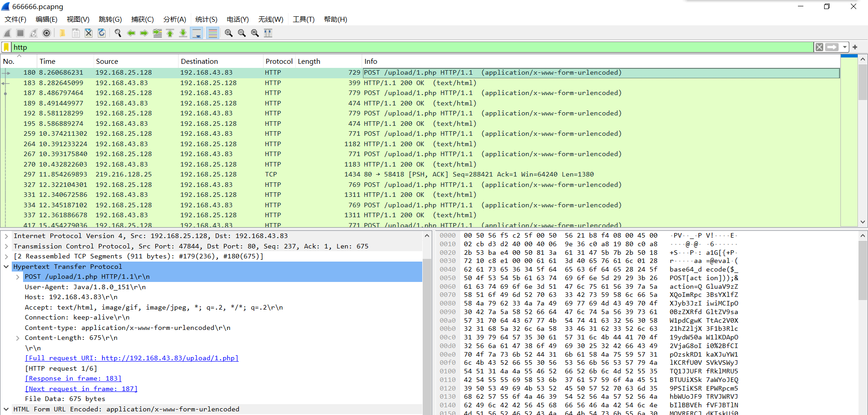Open the 工具(T) menu
Screen dimensions: 868x415
point(304,19)
